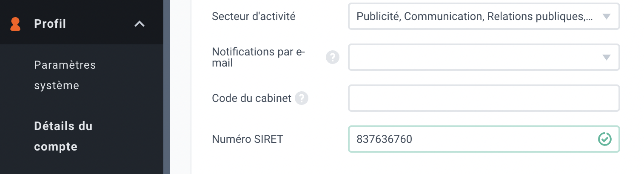
Task: Click the Notifications par e-mail label
Action: tap(259, 57)
